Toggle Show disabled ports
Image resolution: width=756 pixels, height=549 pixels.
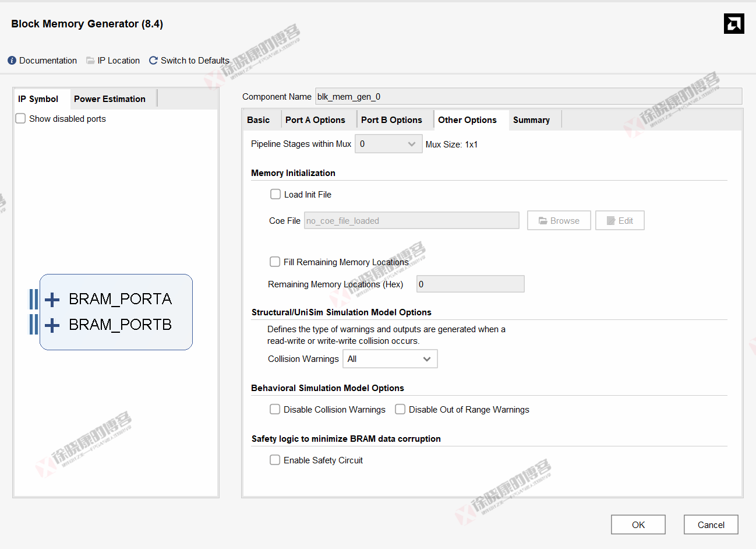point(20,118)
